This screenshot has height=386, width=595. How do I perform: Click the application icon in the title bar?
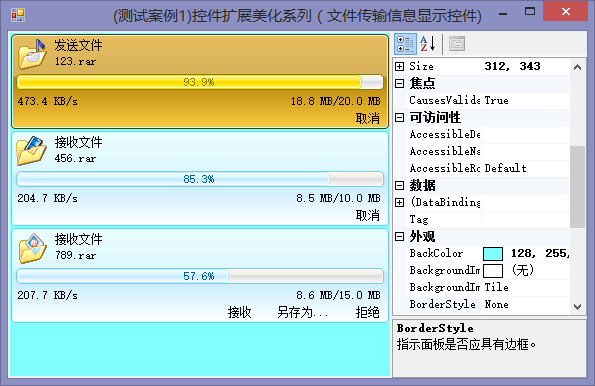[18, 15]
